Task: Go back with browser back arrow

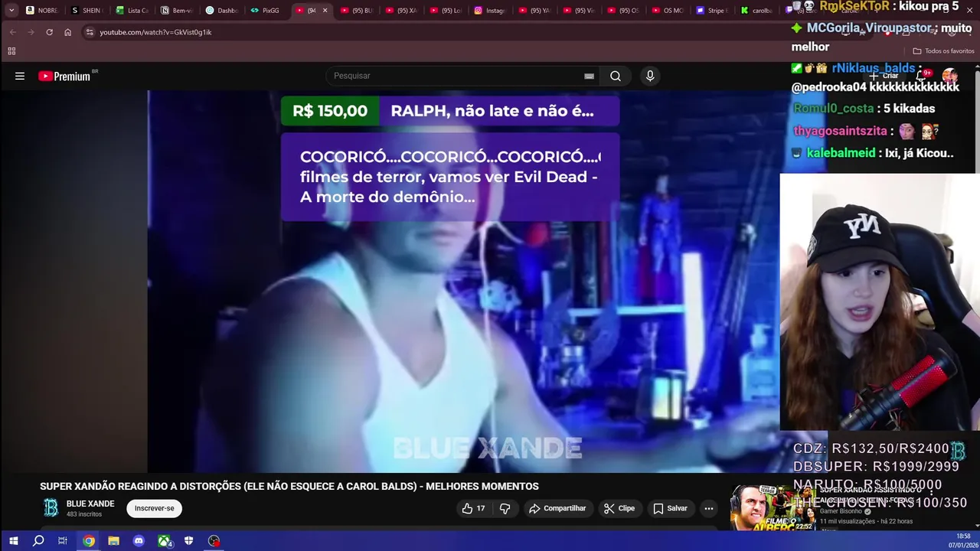Action: (12, 32)
